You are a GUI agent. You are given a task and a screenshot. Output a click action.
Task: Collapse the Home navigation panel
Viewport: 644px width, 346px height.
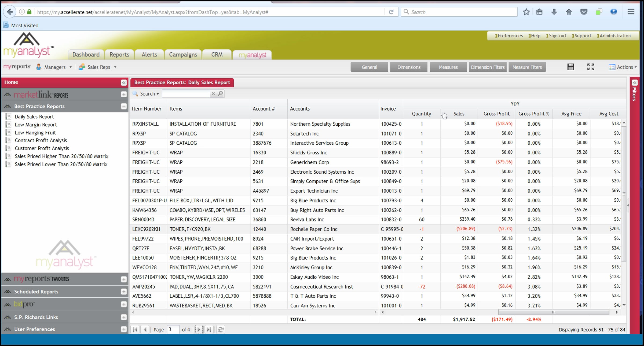124,82
